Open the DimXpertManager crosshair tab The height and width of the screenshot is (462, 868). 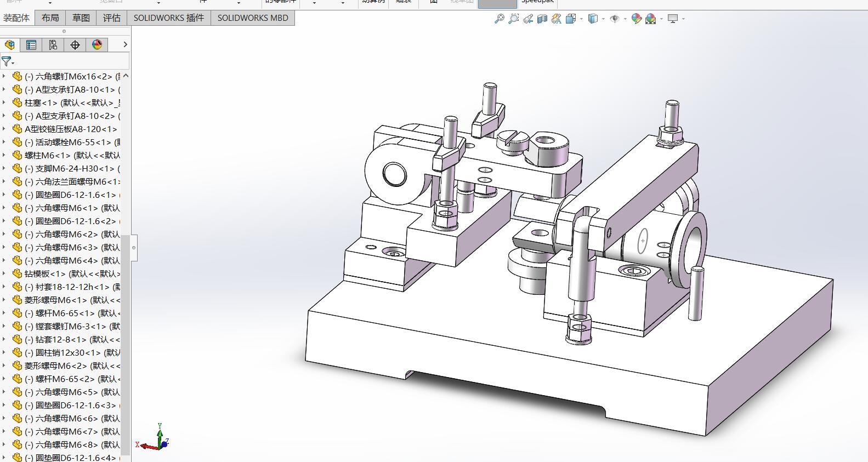[75, 45]
